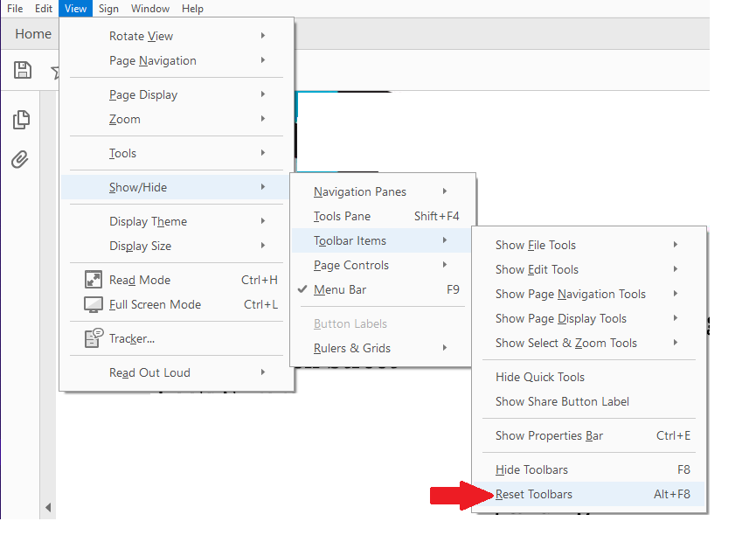The width and height of the screenshot is (756, 556).
Task: Open the Help menu
Action: [192, 8]
